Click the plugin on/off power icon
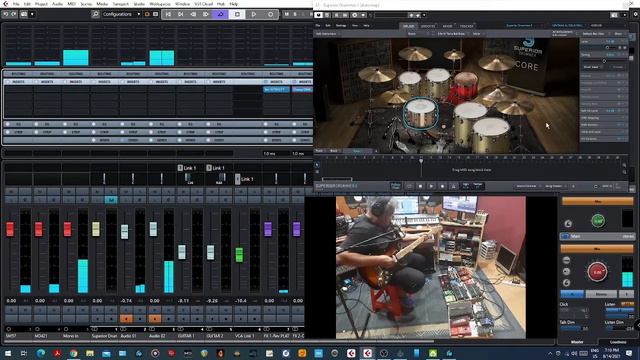The height and width of the screenshot is (360, 640). (x=319, y=15)
